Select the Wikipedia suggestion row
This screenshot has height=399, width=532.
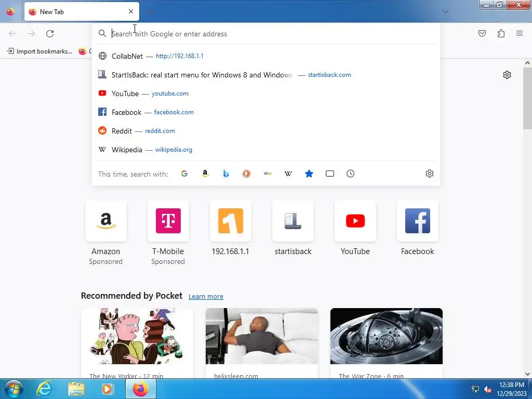(x=266, y=149)
